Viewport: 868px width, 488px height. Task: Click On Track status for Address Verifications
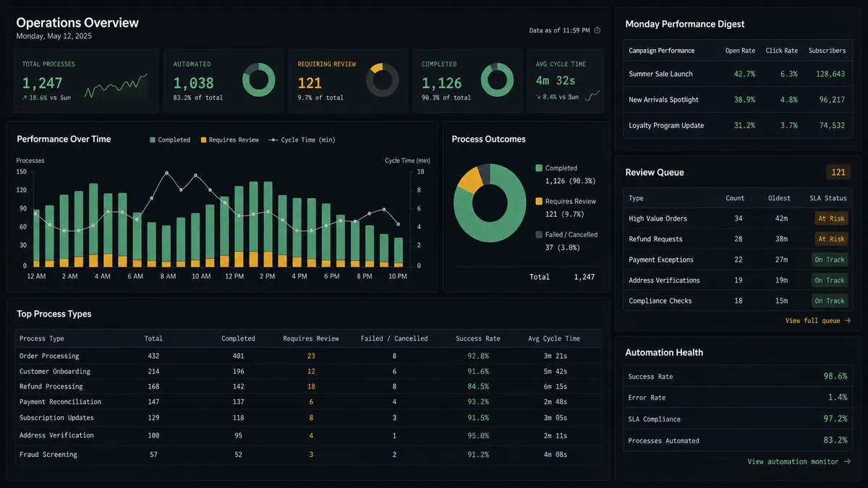(830, 280)
